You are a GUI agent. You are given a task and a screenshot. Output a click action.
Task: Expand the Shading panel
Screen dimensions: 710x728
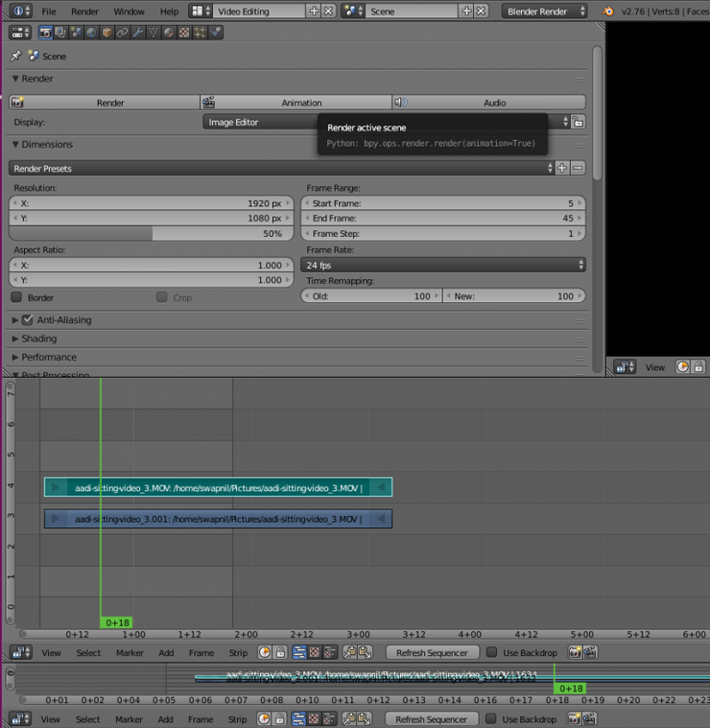click(x=14, y=339)
